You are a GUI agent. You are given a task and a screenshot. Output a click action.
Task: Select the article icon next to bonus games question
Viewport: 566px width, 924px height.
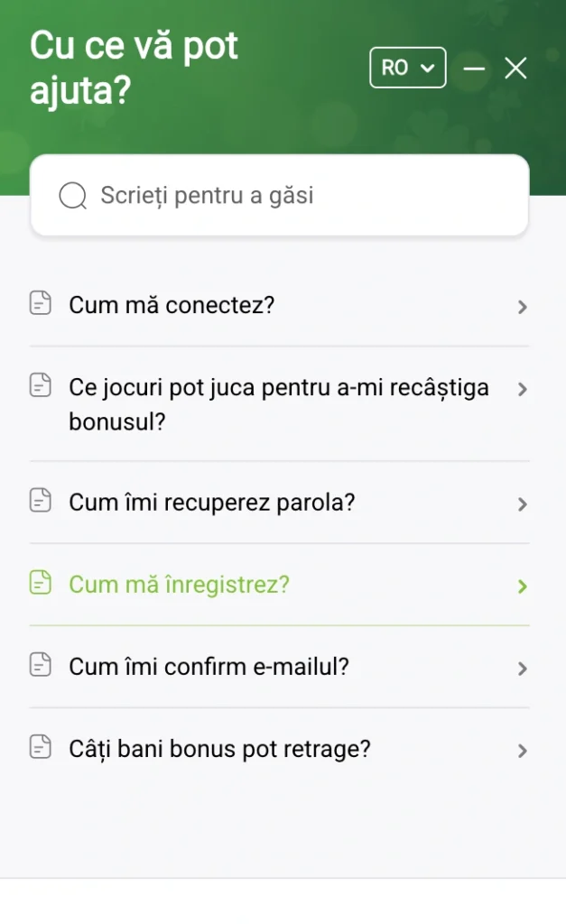click(40, 385)
